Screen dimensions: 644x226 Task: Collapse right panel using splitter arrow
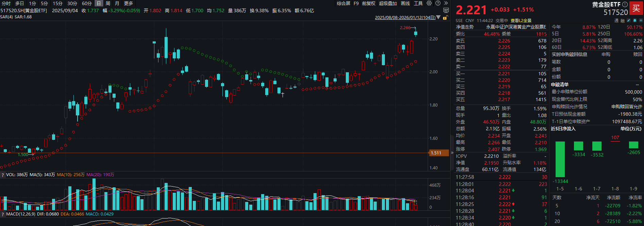pyautogui.click(x=452, y=153)
